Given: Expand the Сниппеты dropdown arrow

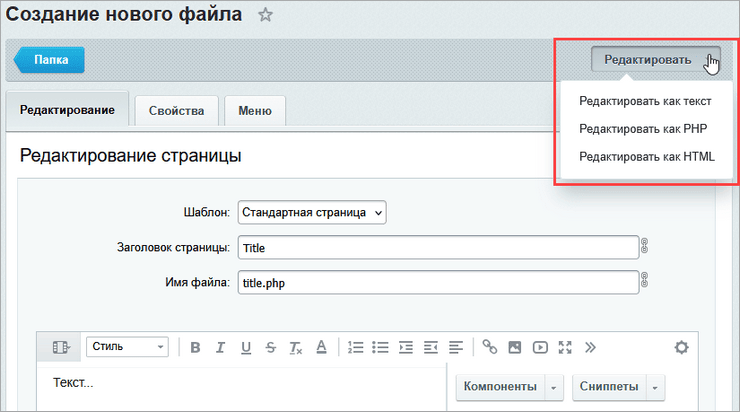Looking at the screenshot, I should pos(656,387).
